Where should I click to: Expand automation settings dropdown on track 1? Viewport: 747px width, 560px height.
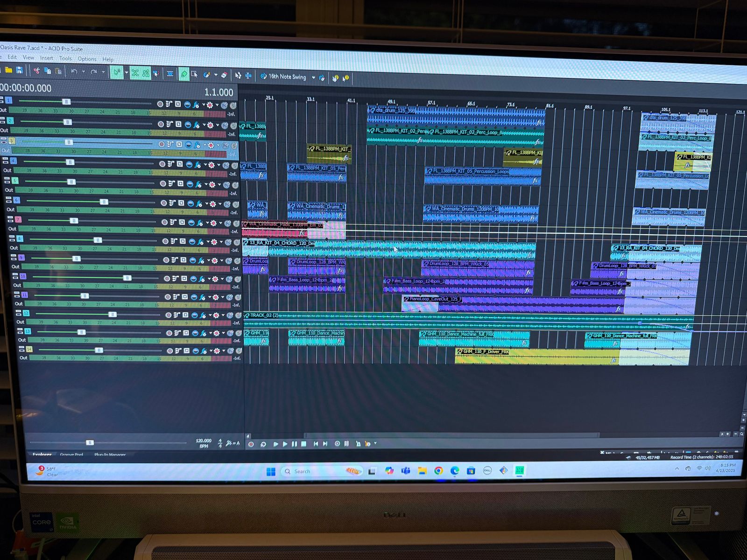[217, 105]
